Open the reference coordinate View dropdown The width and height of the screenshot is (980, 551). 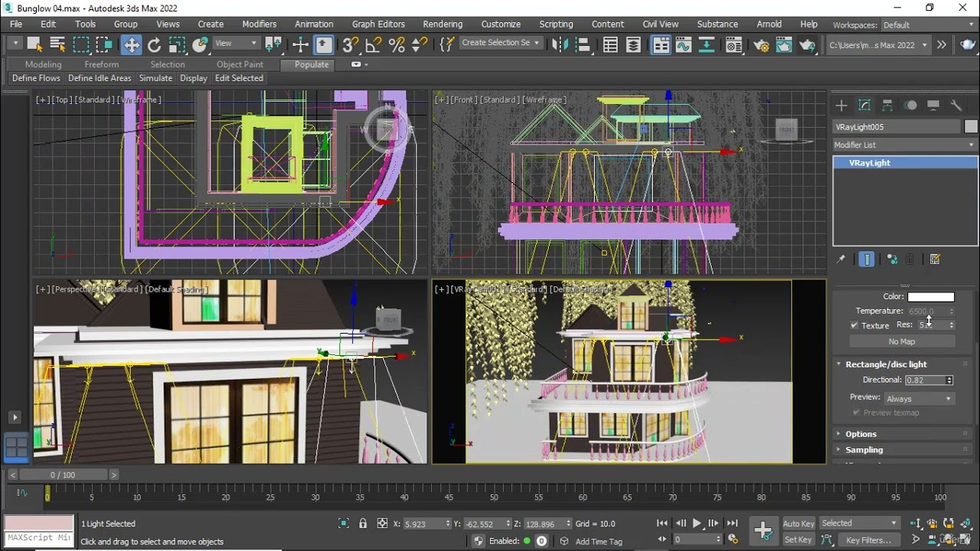236,44
